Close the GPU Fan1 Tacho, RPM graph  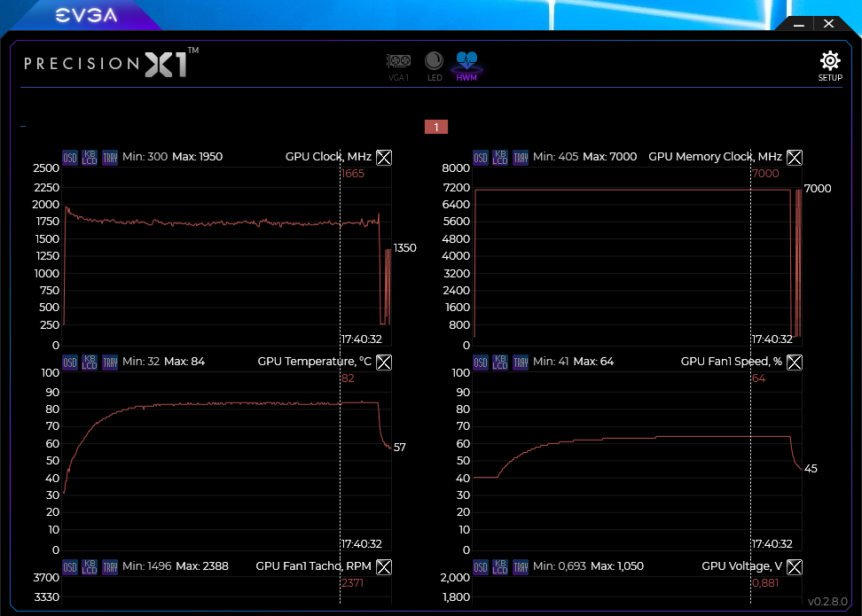[384, 566]
